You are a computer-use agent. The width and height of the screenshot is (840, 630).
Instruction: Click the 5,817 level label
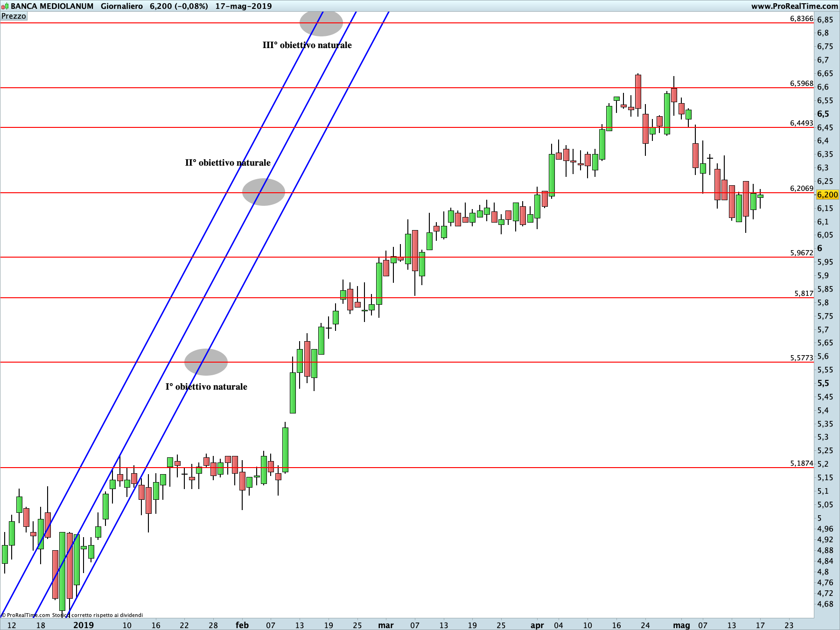804,294
